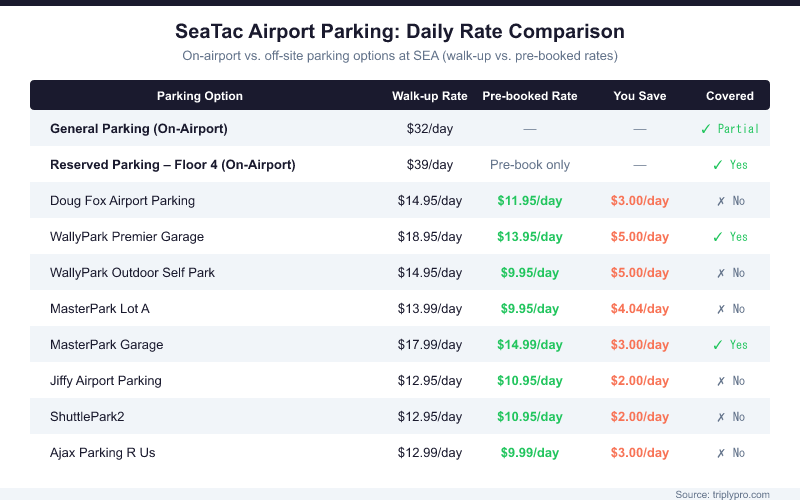Image resolution: width=800 pixels, height=500 pixels.
Task: Click the Yes checkmark for Reserved Parking
Action: (x=717, y=165)
